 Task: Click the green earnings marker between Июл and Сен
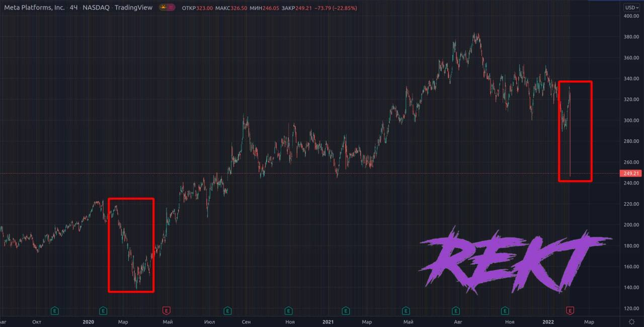click(x=227, y=310)
